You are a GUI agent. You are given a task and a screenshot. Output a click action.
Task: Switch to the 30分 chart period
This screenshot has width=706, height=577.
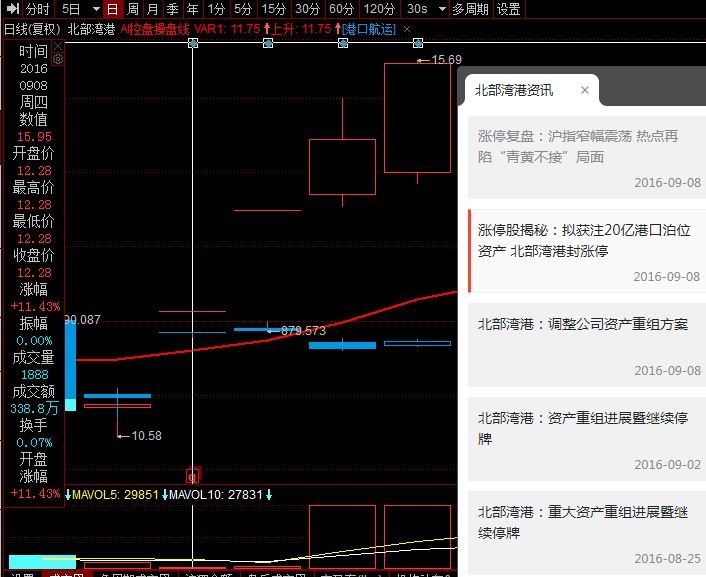308,9
